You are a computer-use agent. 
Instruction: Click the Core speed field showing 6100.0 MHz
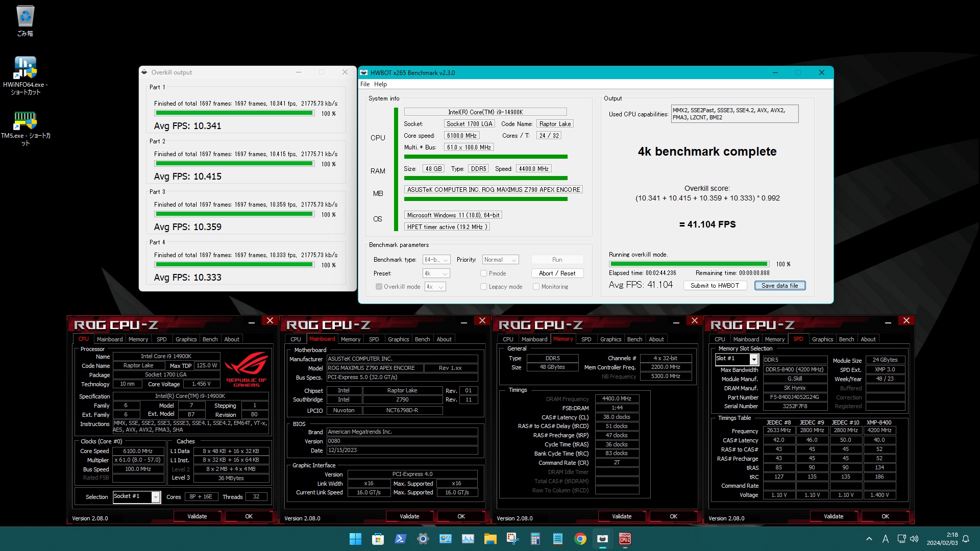[461, 136]
